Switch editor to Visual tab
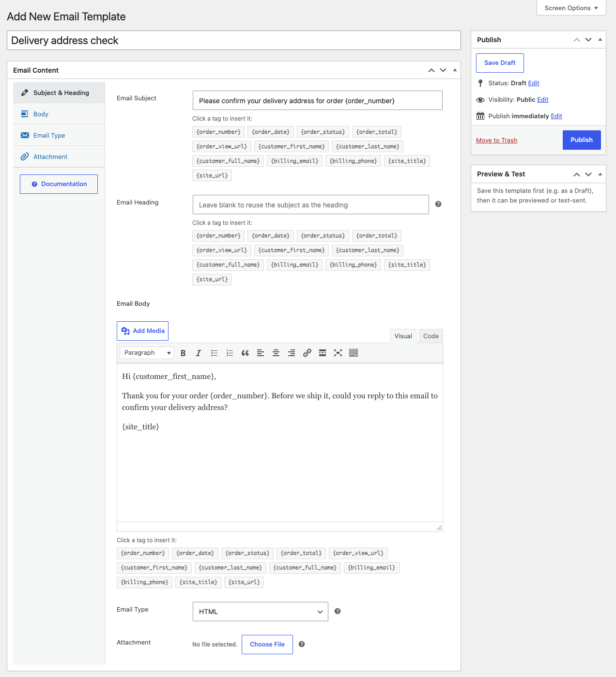The height and width of the screenshot is (677, 616). click(403, 336)
